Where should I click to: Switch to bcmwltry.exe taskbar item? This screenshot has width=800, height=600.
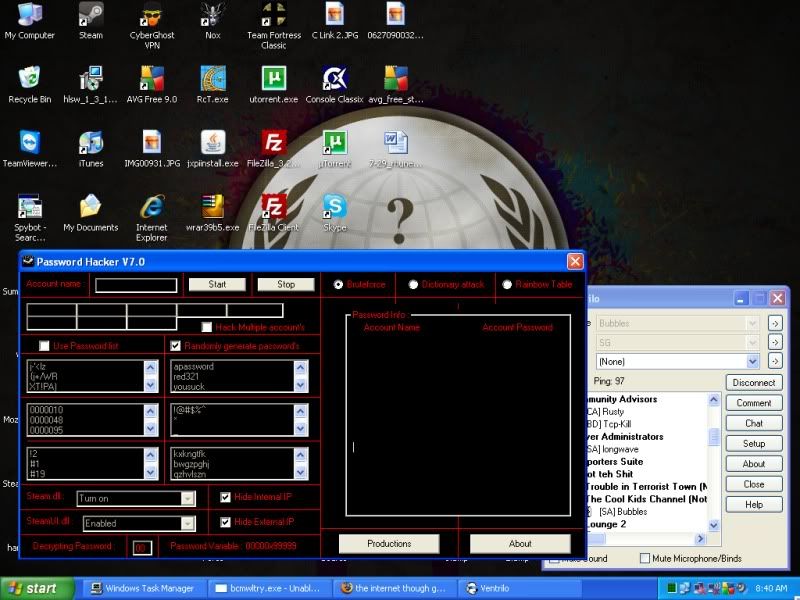tap(268, 588)
